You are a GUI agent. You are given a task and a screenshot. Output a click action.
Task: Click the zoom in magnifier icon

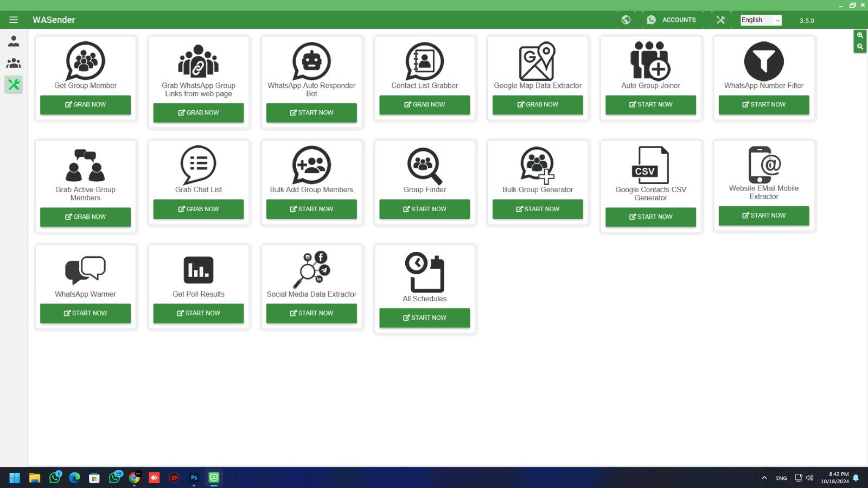(x=860, y=35)
